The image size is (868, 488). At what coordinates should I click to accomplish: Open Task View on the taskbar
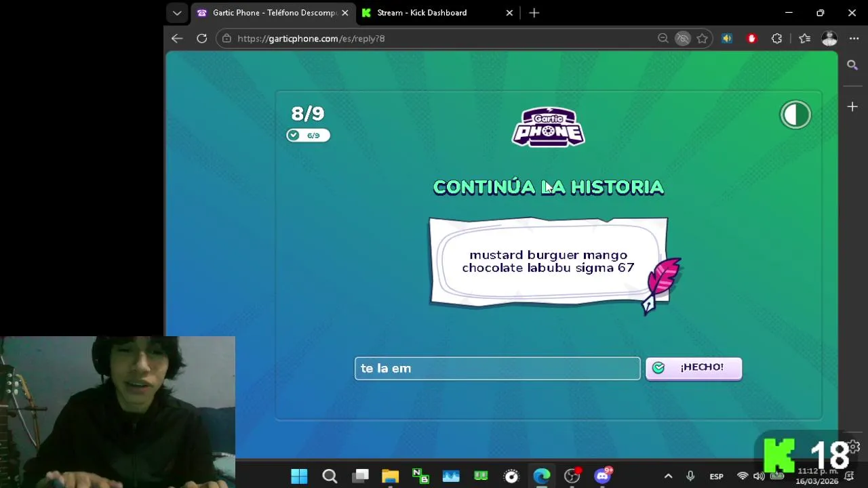360,476
